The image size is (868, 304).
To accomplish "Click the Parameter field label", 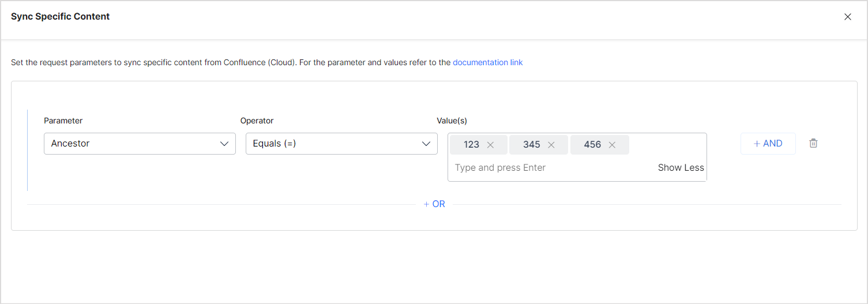I will (63, 121).
